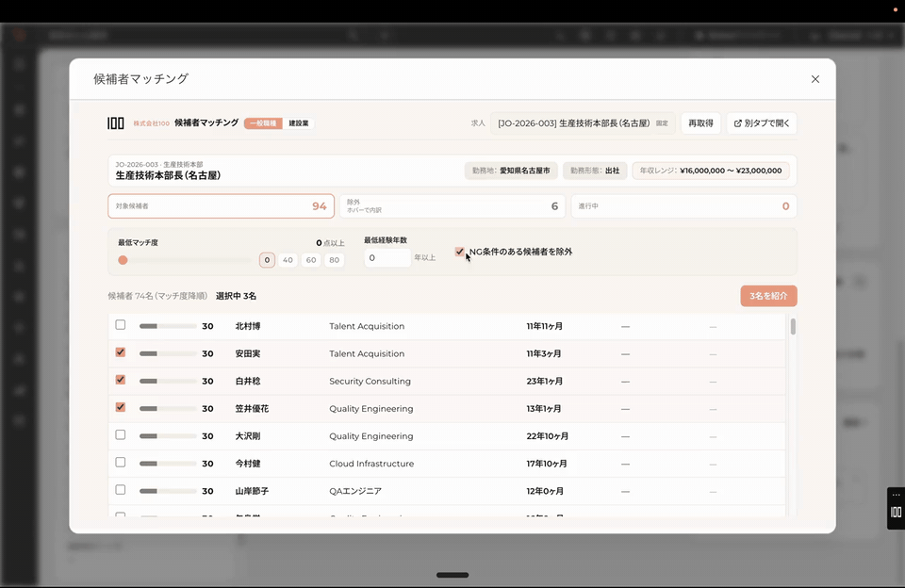Click Security Consulting in 白井稔's row
This screenshot has width=905, height=588.
370,382
